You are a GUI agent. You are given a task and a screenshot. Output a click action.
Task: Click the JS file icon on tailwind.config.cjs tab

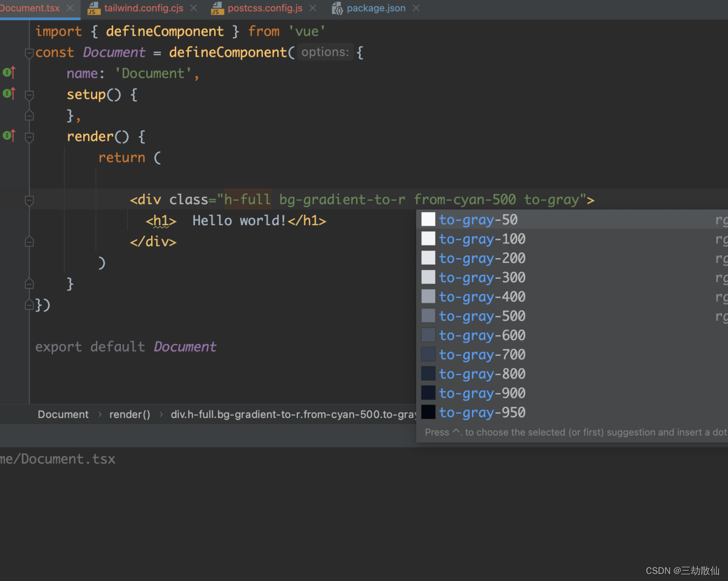[93, 8]
